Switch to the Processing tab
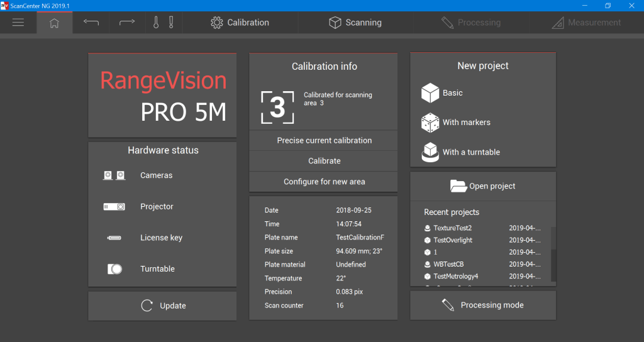This screenshot has width=644, height=342. tap(471, 23)
